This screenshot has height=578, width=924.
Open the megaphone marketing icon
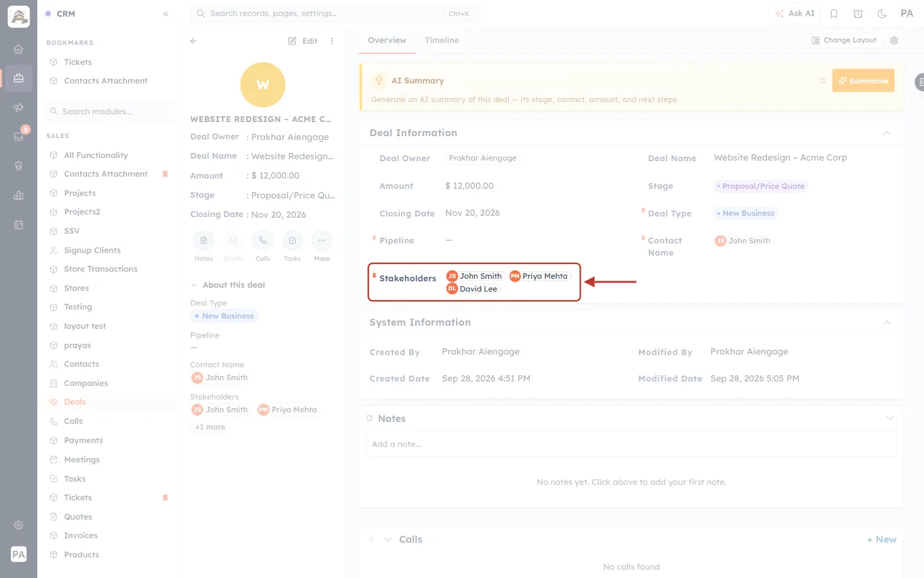click(19, 107)
